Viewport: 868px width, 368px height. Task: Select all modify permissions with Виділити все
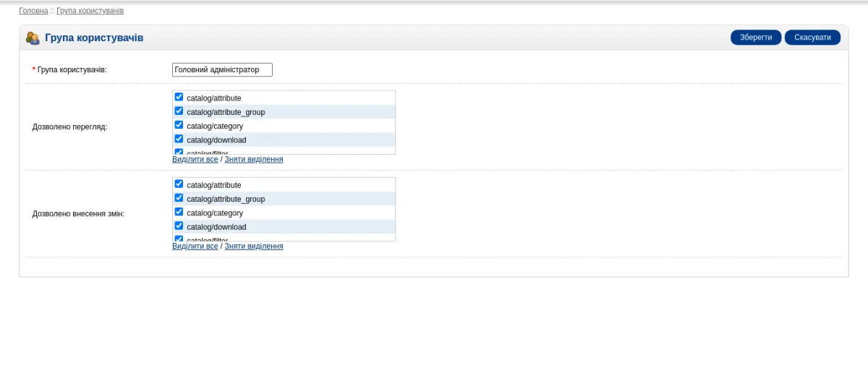click(195, 246)
